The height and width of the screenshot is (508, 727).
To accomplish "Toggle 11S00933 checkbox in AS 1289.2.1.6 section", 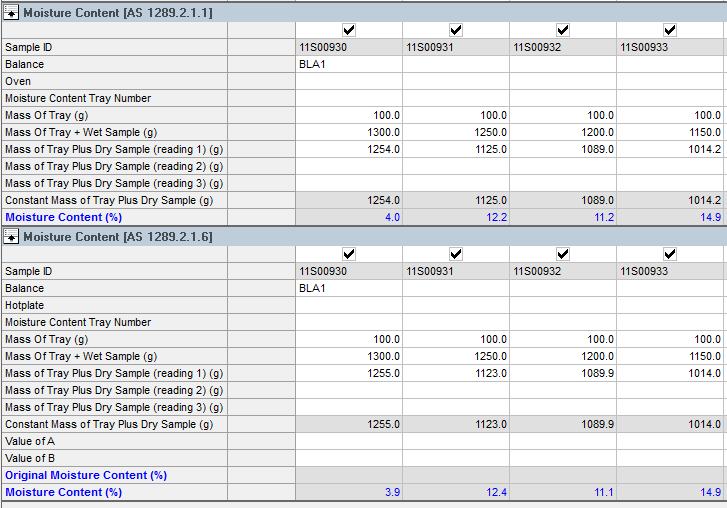I will coord(670,254).
